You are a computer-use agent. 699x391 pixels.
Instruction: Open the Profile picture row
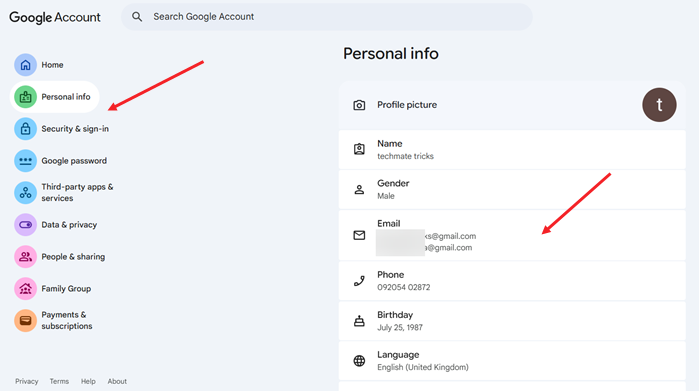coord(512,105)
